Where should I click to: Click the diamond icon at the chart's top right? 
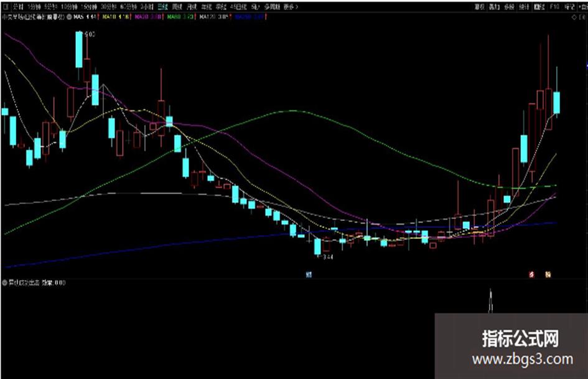[x=574, y=17]
